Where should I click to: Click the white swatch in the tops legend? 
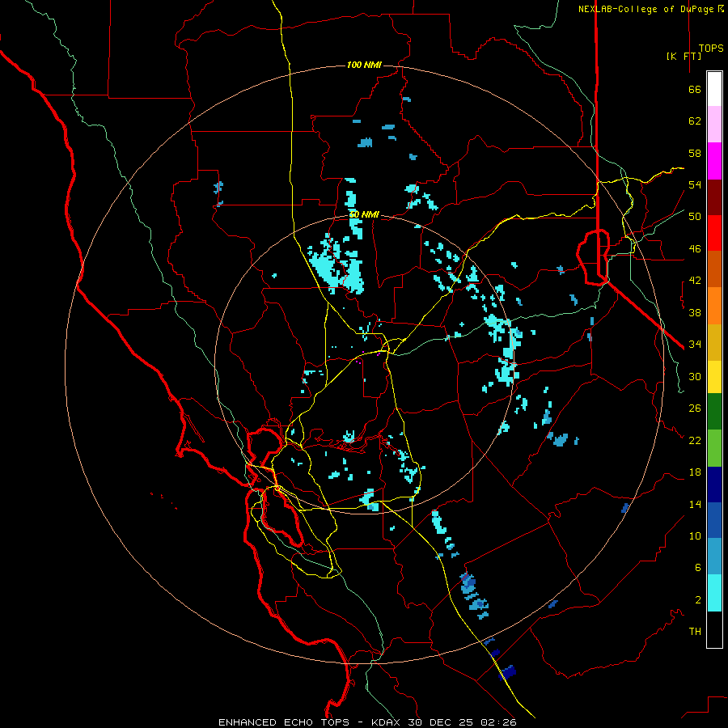714,89
